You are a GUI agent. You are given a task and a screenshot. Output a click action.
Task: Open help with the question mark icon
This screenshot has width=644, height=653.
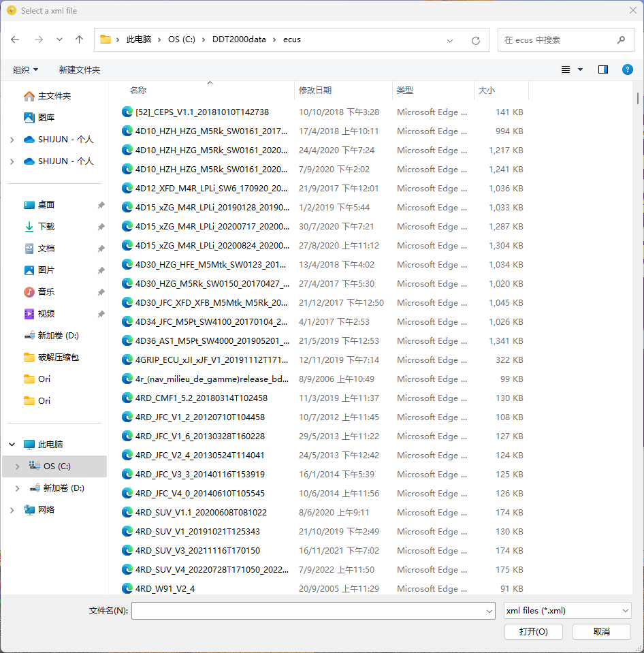628,69
